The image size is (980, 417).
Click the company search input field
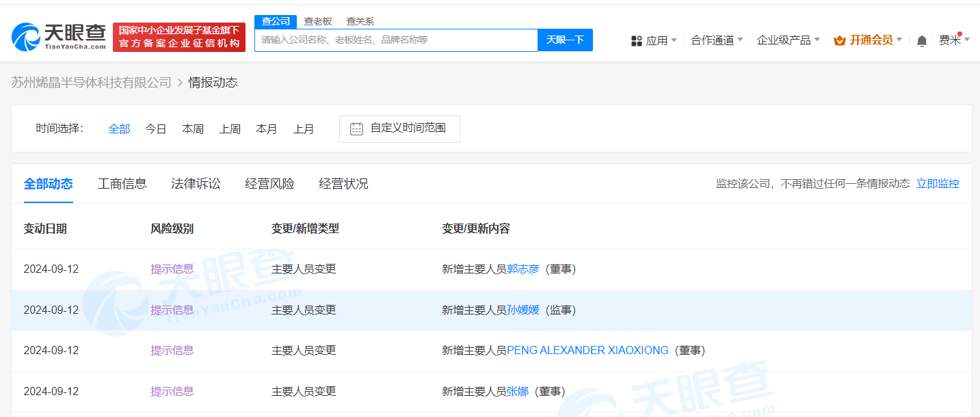click(396, 40)
